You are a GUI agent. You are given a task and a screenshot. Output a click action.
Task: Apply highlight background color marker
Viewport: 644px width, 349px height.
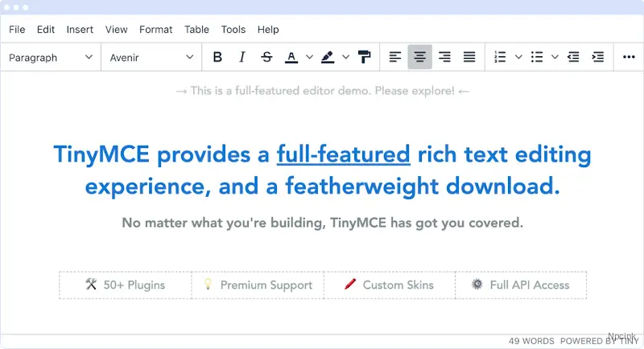tap(328, 57)
